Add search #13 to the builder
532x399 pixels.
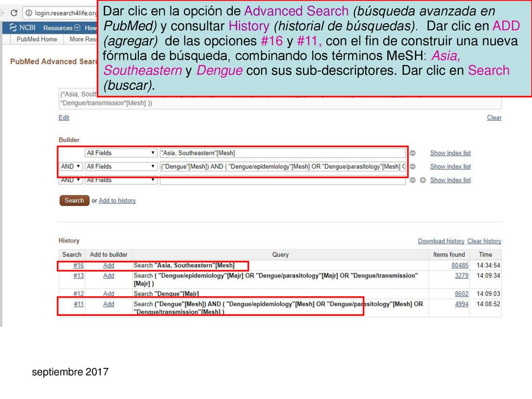109,275
